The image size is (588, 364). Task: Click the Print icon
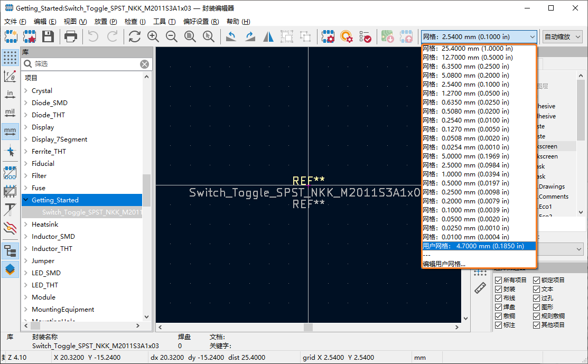click(70, 37)
